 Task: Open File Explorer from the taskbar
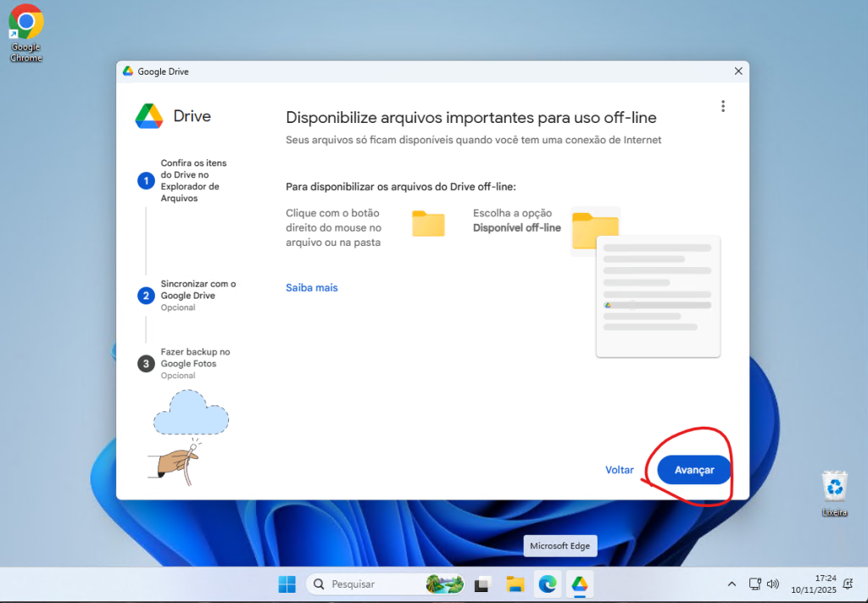click(x=515, y=584)
